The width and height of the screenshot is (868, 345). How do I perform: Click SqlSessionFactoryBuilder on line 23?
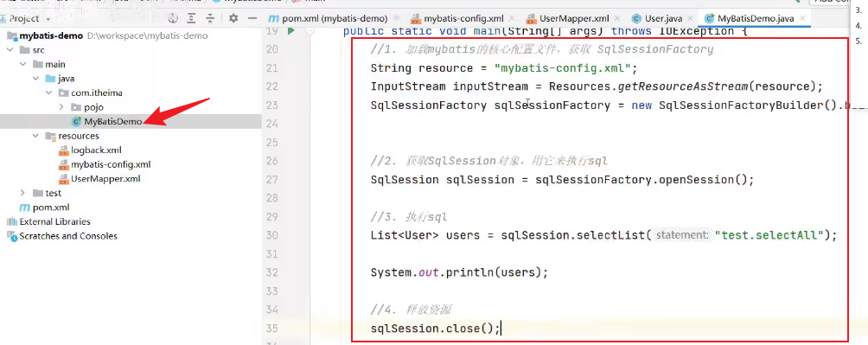point(741,105)
